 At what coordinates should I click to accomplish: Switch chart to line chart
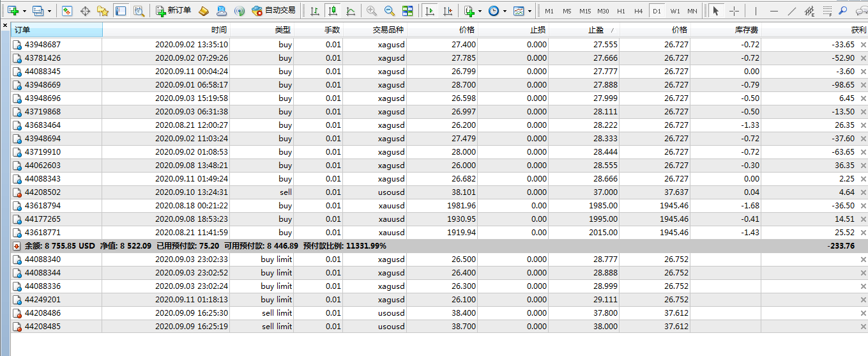point(350,11)
